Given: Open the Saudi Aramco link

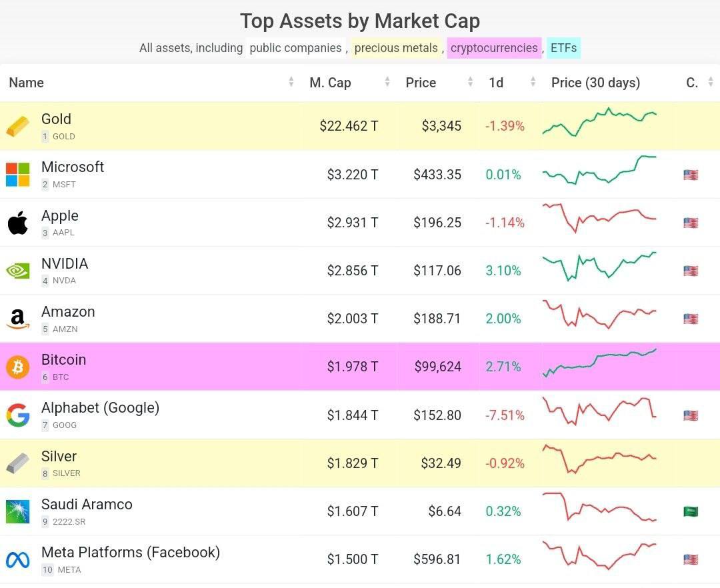Looking at the screenshot, I should pyautogui.click(x=87, y=504).
